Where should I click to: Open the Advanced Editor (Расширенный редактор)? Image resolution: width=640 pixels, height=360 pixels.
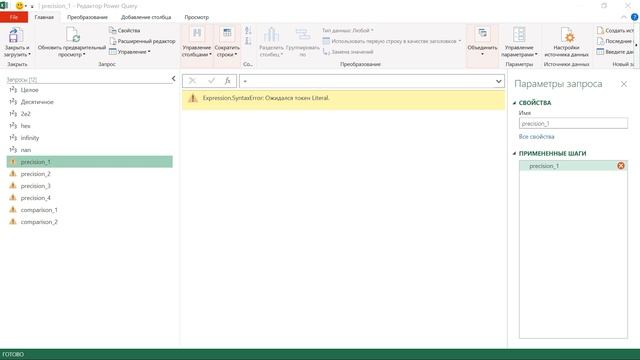142,41
